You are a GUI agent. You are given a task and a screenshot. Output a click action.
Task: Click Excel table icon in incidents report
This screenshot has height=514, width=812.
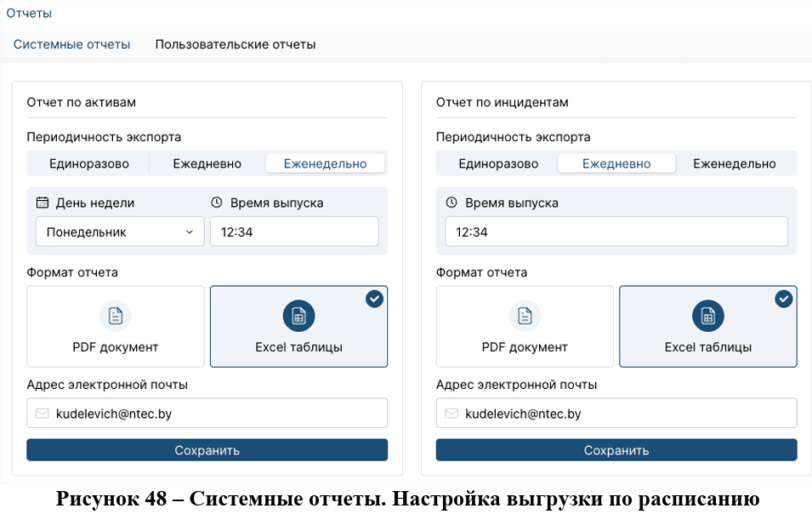707,317
